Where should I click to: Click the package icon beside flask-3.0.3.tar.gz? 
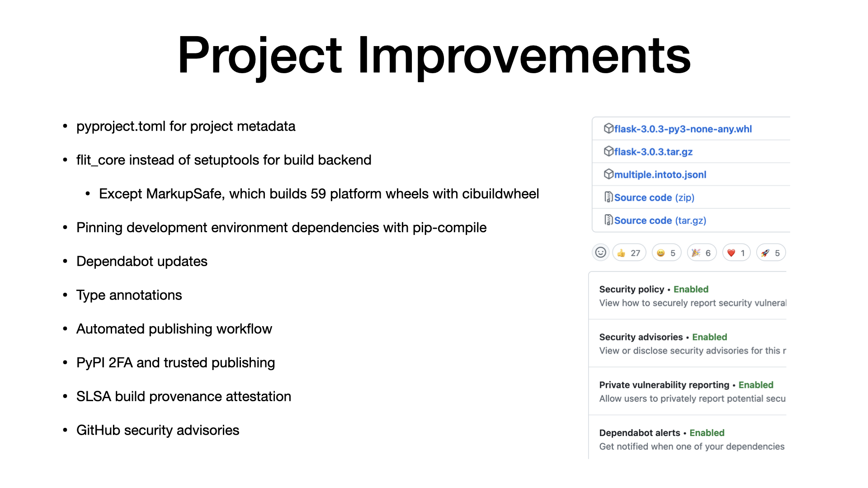[609, 151]
